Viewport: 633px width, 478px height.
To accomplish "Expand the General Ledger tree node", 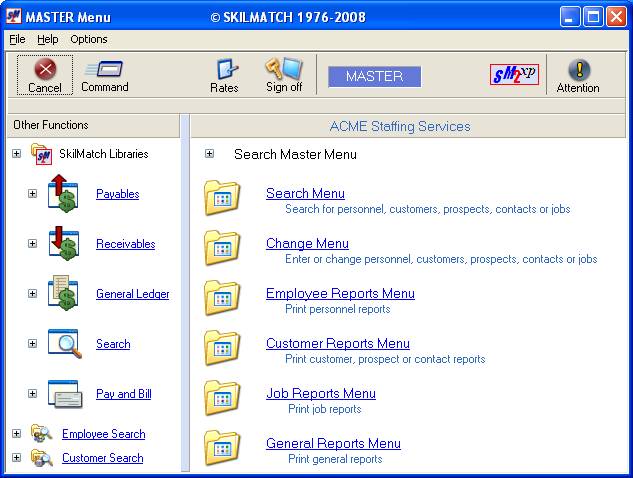I will (32, 294).
